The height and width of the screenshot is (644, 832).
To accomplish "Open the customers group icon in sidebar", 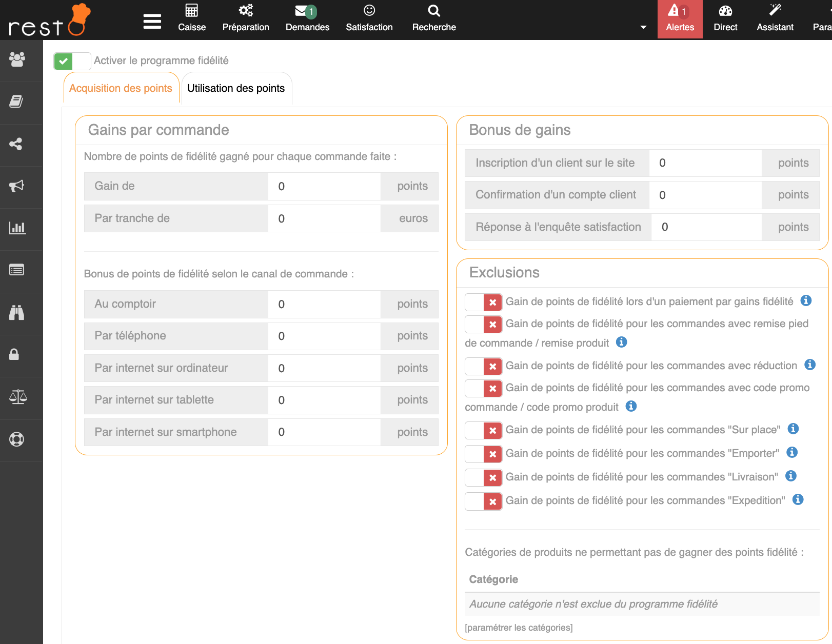I will pos(17,59).
